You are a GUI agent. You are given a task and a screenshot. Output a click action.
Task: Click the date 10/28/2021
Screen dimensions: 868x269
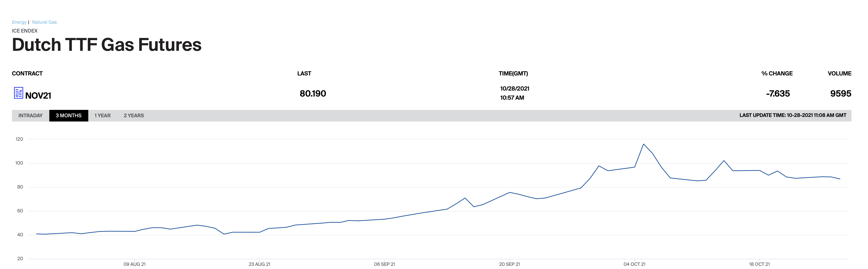(515, 88)
